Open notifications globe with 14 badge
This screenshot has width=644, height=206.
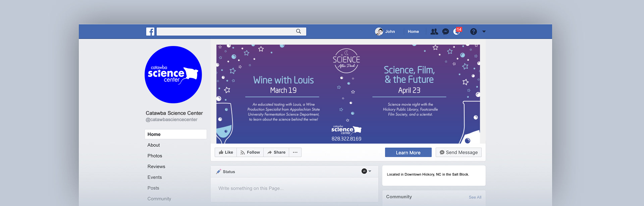[457, 31]
